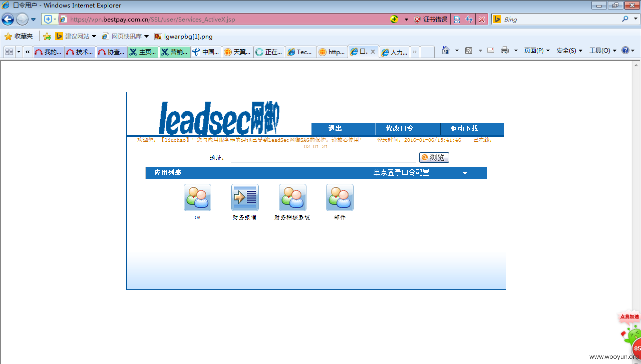Open the 页面(P) menu
This screenshot has height=364, width=641.
537,51
